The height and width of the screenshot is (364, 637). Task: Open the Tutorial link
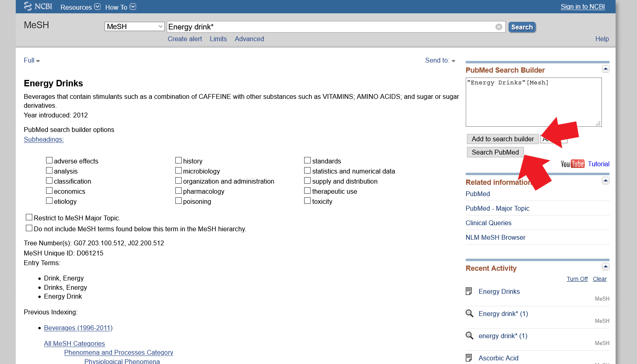point(599,164)
